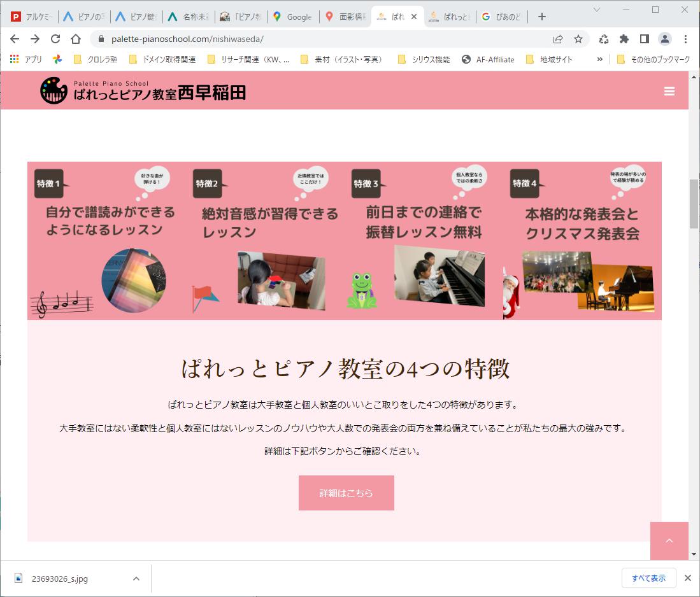Image resolution: width=700 pixels, height=597 pixels.
Task: Toggle the browser side panel
Action: (x=645, y=39)
